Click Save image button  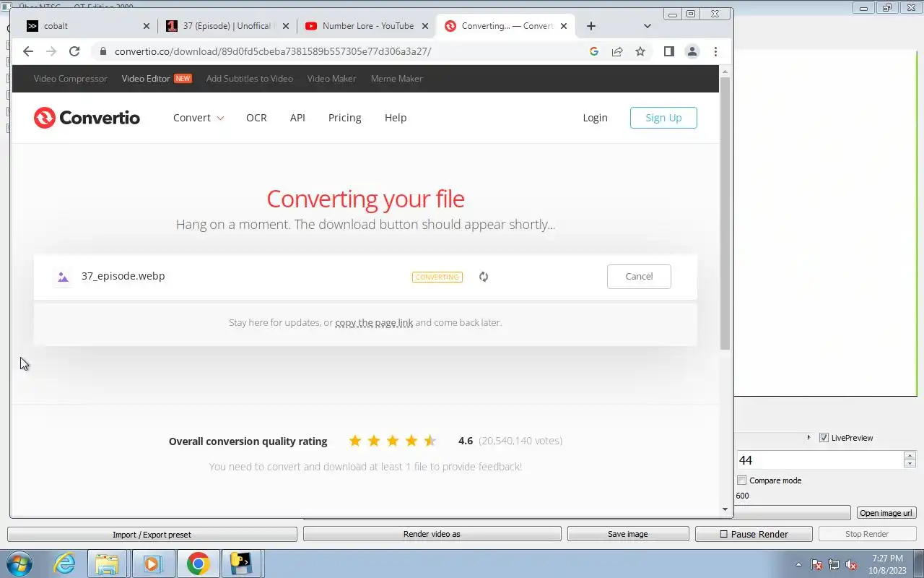[627, 534]
